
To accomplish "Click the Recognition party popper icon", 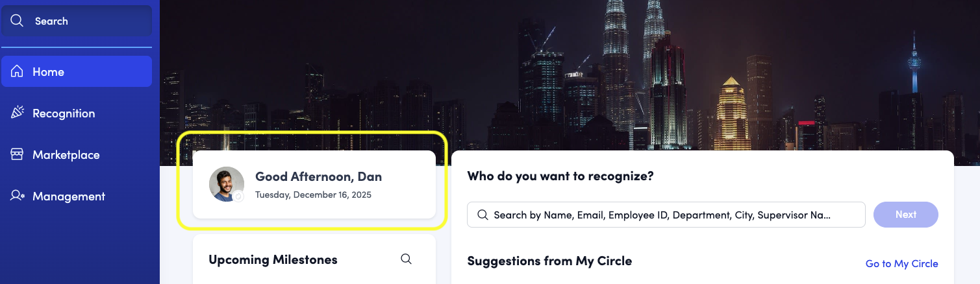I will pos(17,113).
